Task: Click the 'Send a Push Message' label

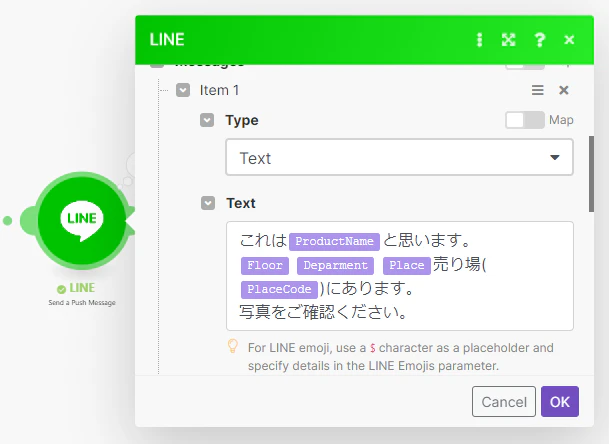Action: (82, 303)
